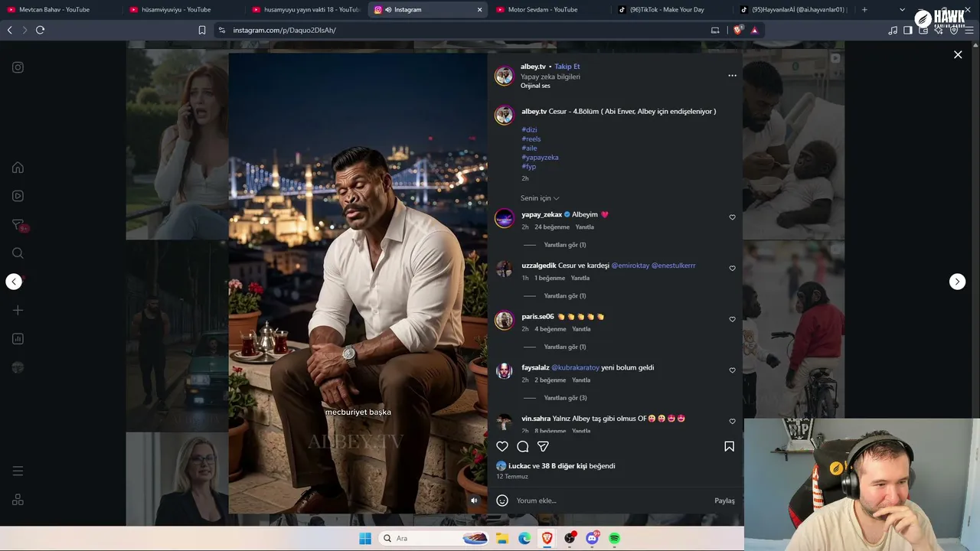This screenshot has height=551, width=980.
Task: Open the dashboard icon in the Instagram sidebar
Action: pos(18,339)
